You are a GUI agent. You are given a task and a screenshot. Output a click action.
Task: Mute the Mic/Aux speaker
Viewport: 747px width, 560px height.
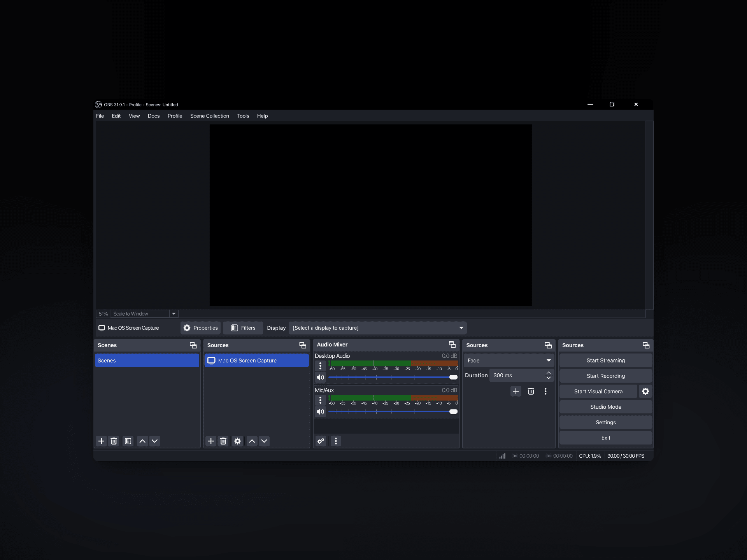coord(320,411)
